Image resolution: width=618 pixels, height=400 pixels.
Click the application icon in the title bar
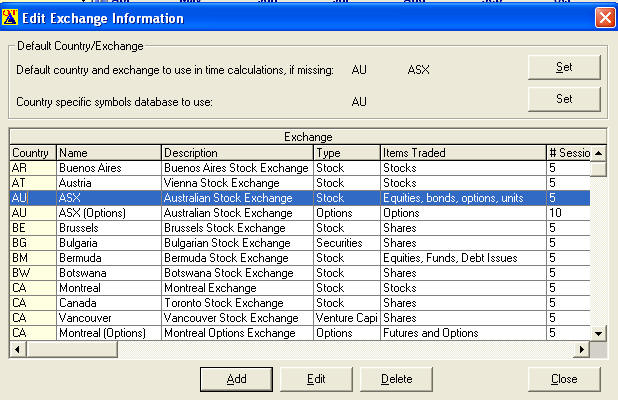[x=10, y=18]
